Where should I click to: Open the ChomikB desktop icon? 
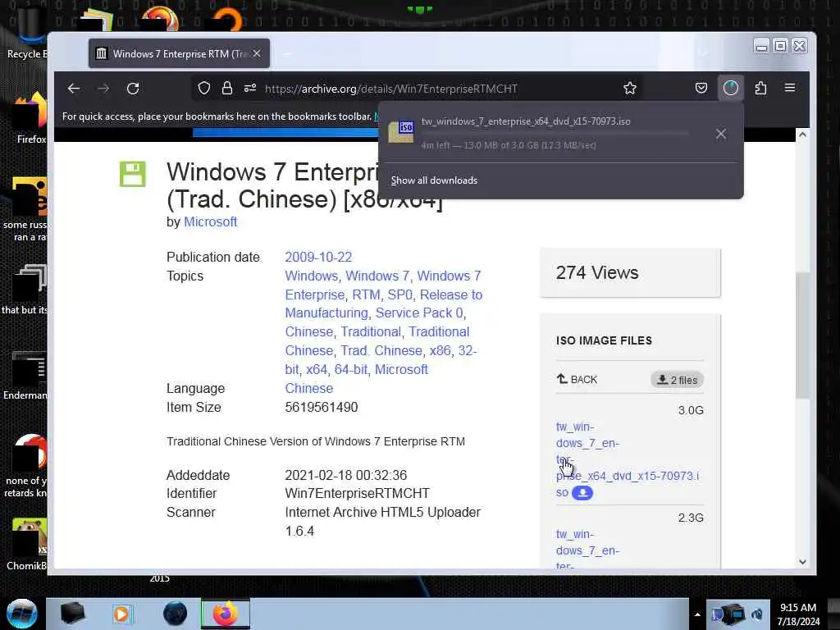pyautogui.click(x=28, y=545)
